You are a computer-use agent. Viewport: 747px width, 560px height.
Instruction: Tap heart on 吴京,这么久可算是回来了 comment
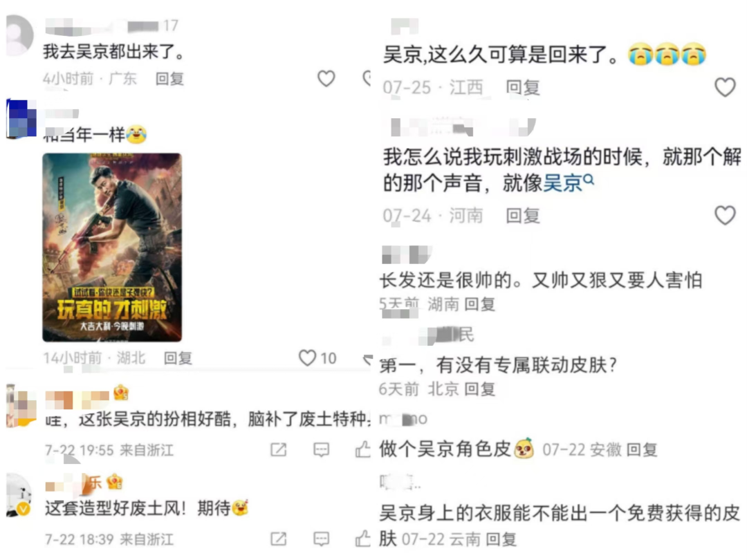tap(725, 87)
